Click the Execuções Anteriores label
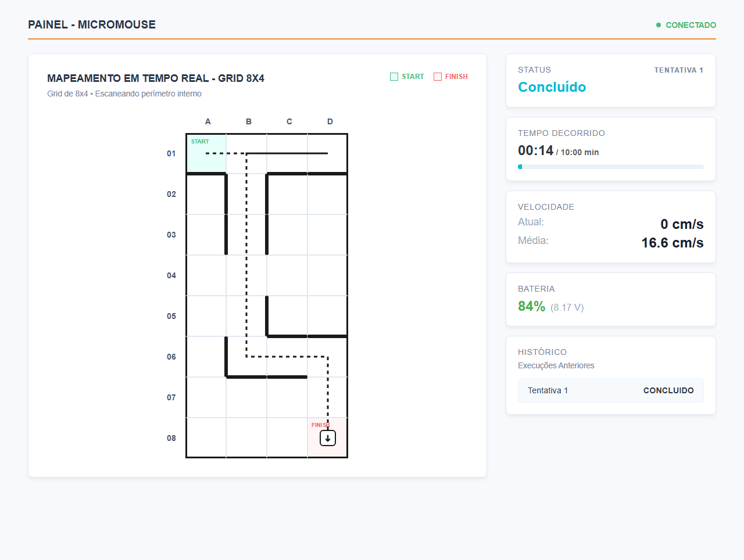 pos(556,365)
